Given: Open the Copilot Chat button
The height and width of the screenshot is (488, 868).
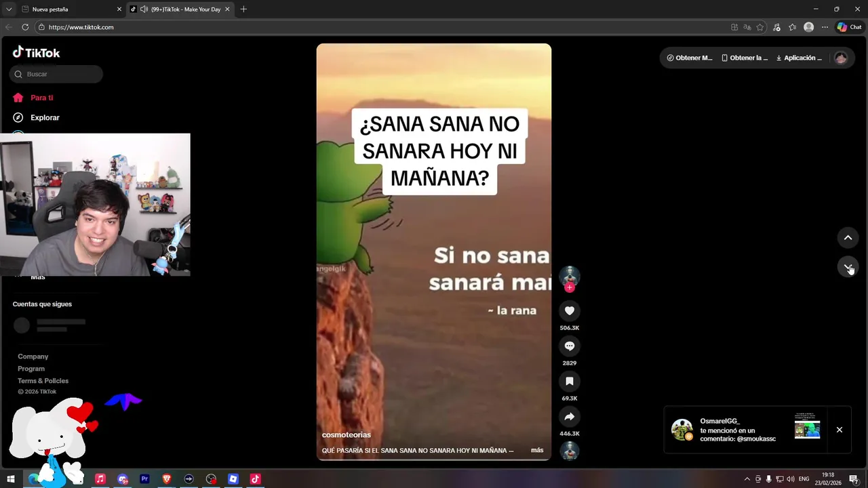Looking at the screenshot, I should (849, 27).
